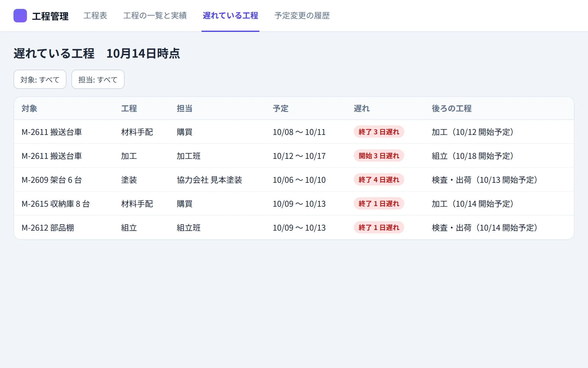Screen dimensions: 588x368
Task: Click the 対象 column header
Action: tap(29, 109)
